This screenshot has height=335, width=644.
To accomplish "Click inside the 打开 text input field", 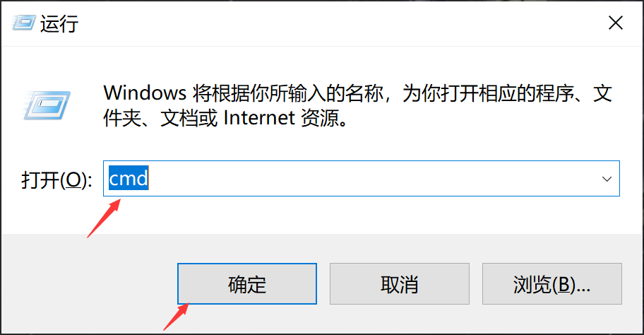I will click(361, 178).
